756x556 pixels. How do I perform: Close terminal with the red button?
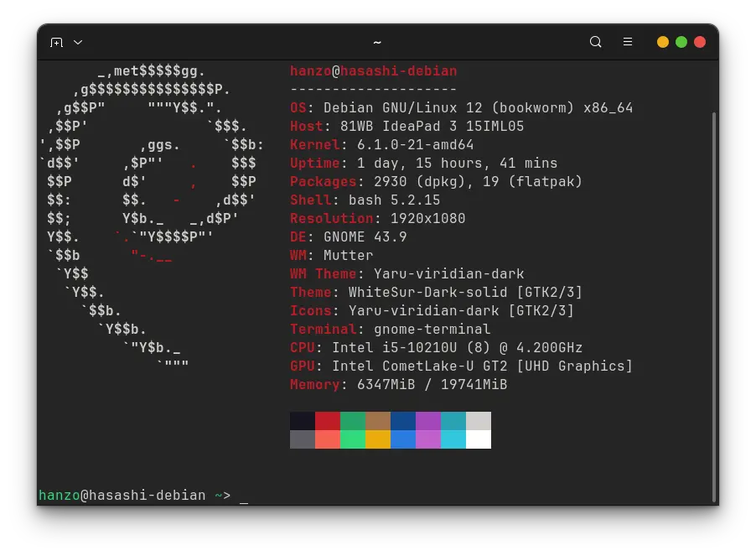tap(700, 42)
